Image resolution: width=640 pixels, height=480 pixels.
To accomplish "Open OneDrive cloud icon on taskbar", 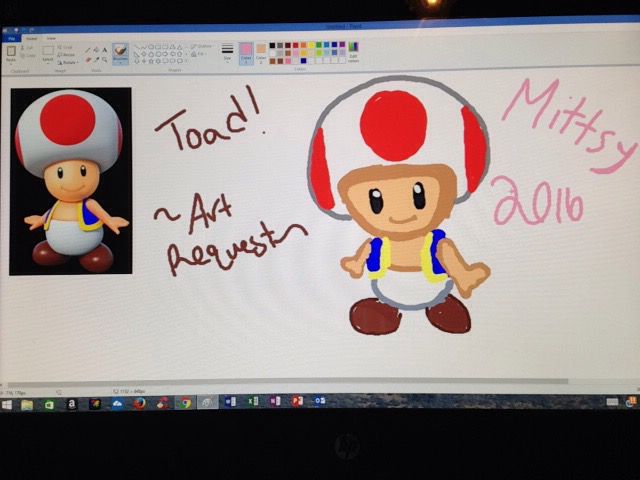I will click(x=117, y=404).
